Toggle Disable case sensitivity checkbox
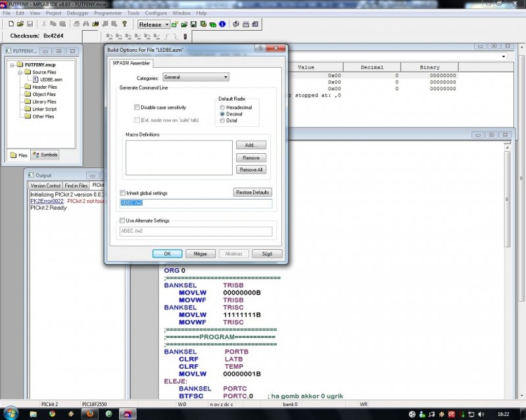Viewport: 526px width, 420px height. coord(137,107)
